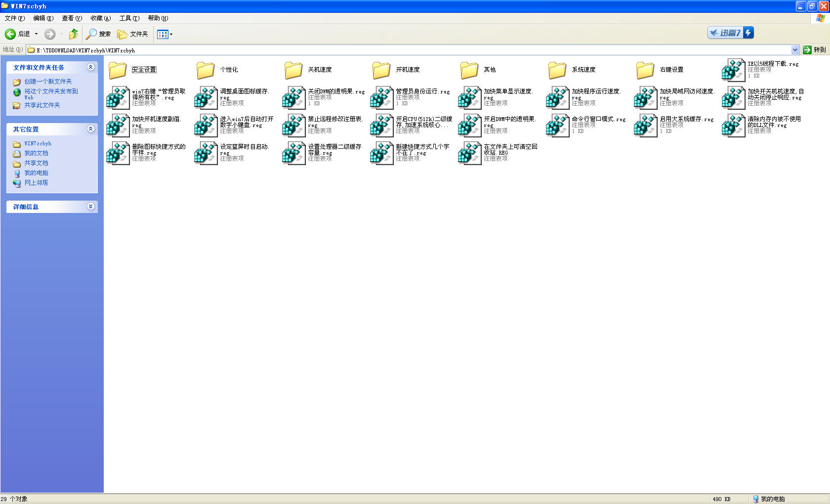
Task: Select the 开机速度 folder icon
Action: pyautogui.click(x=381, y=70)
